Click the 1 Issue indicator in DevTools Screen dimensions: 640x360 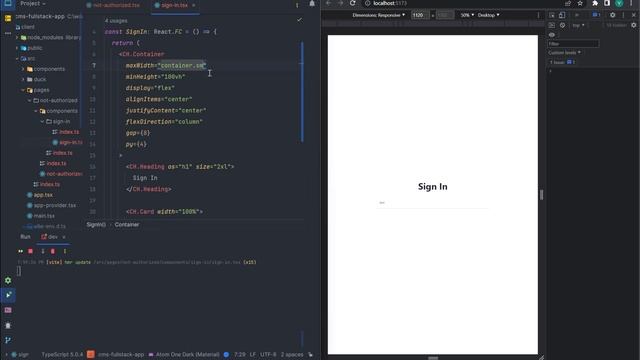(562, 62)
